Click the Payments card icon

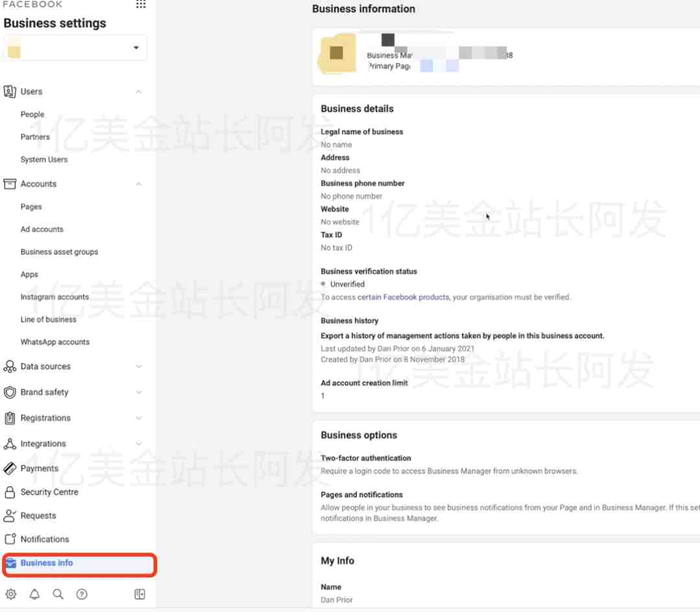[x=10, y=468]
